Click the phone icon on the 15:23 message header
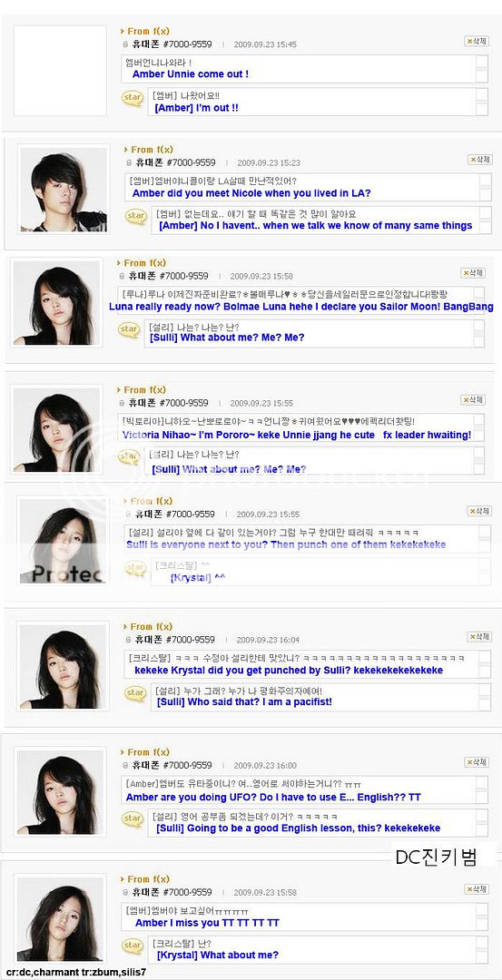502x980 pixels. [128, 162]
